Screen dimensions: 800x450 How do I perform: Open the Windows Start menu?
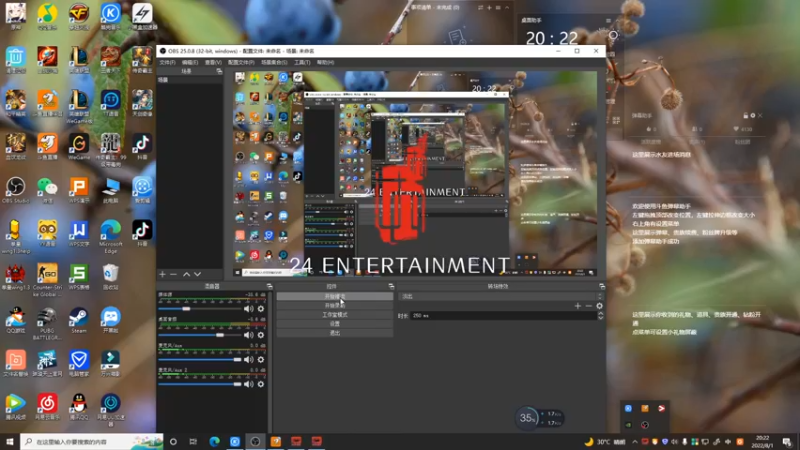[10, 442]
